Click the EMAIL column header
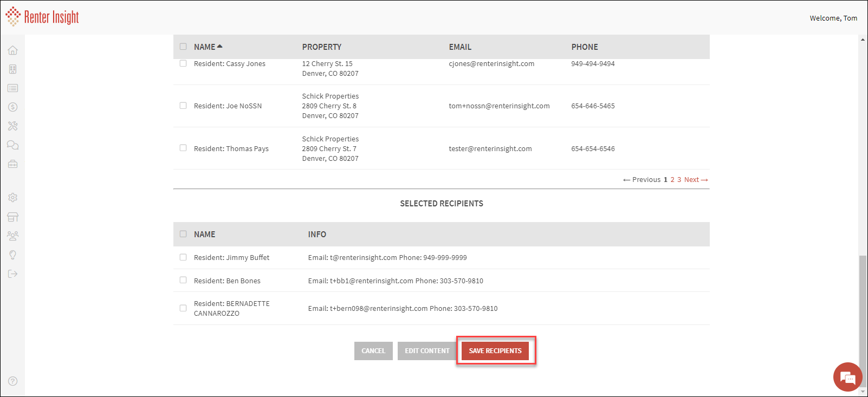The width and height of the screenshot is (868, 397). (x=460, y=47)
